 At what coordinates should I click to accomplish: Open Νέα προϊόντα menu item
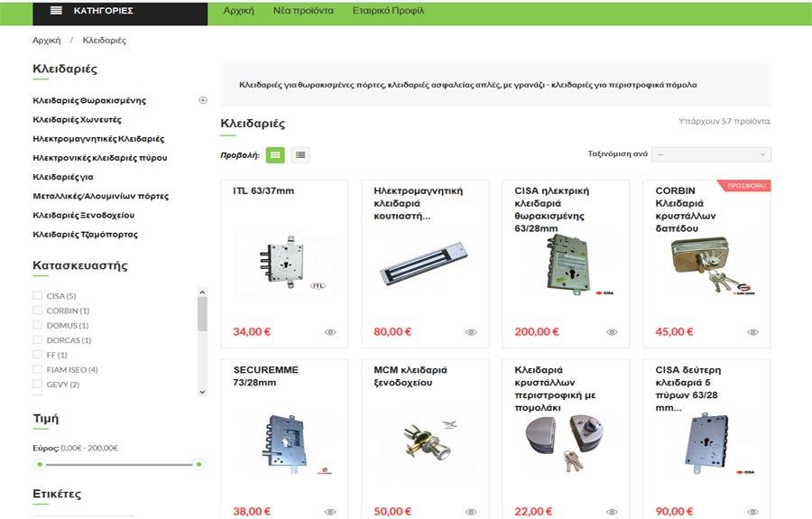pos(303,10)
